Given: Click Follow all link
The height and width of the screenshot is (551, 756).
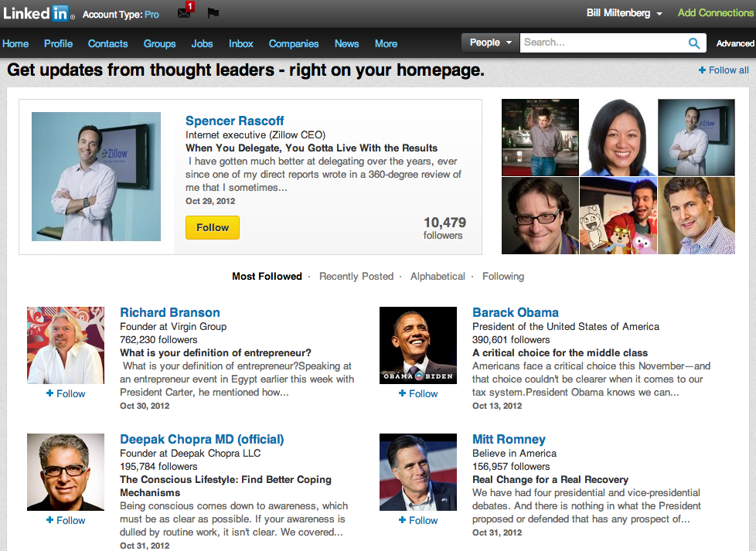Looking at the screenshot, I should coord(724,70).
